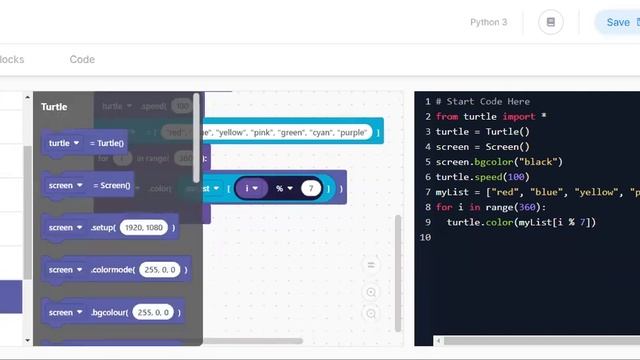Click code line 'from turtle import *'

(x=491, y=117)
